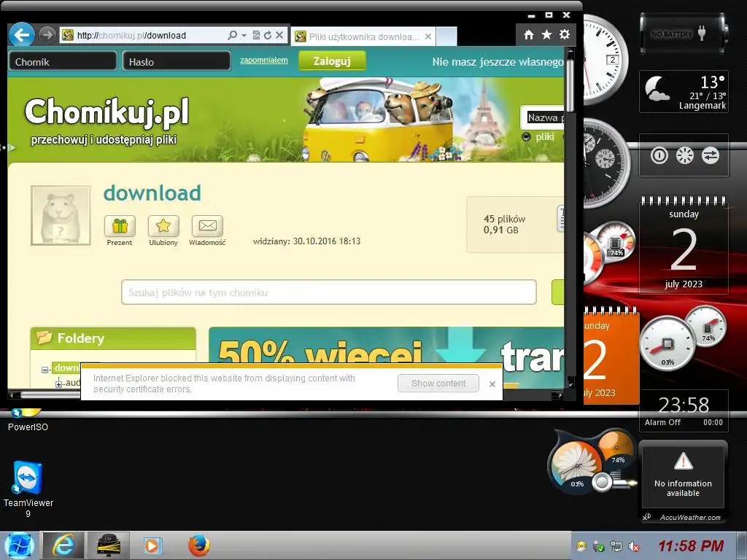Screen dimensions: 747x560
Task: Click the orange calendar gadget
Action: coord(611,357)
